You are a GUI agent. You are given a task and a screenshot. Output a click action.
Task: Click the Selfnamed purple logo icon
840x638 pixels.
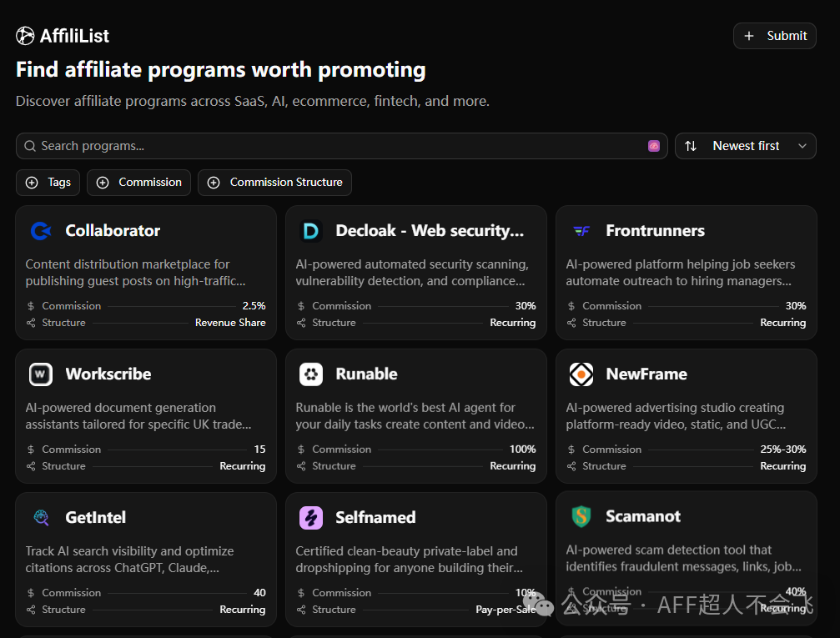pos(310,517)
